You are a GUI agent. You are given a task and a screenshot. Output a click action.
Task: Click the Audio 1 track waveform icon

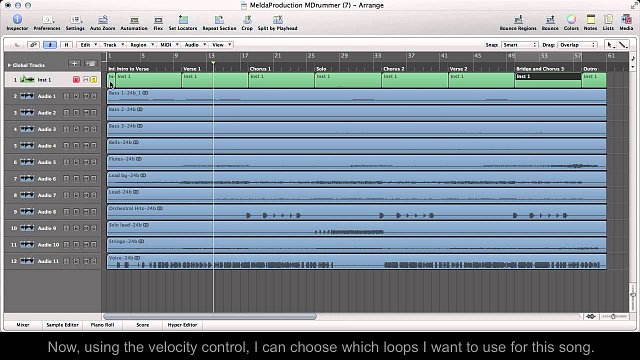27,96
